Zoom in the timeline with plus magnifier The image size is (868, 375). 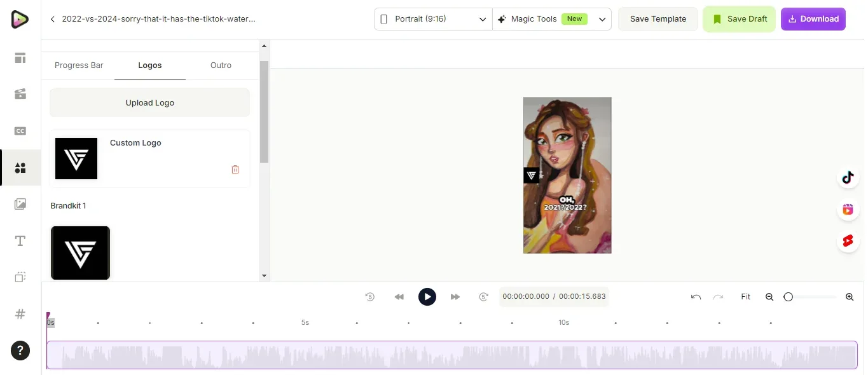pyautogui.click(x=850, y=297)
